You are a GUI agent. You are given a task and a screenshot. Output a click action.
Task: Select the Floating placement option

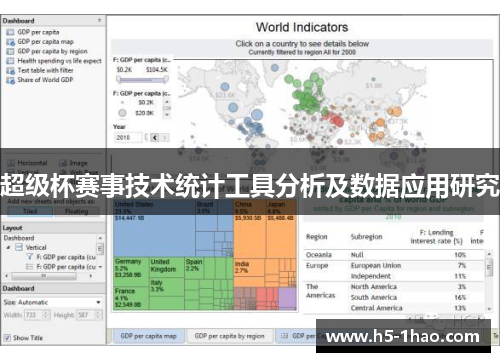tap(77, 211)
